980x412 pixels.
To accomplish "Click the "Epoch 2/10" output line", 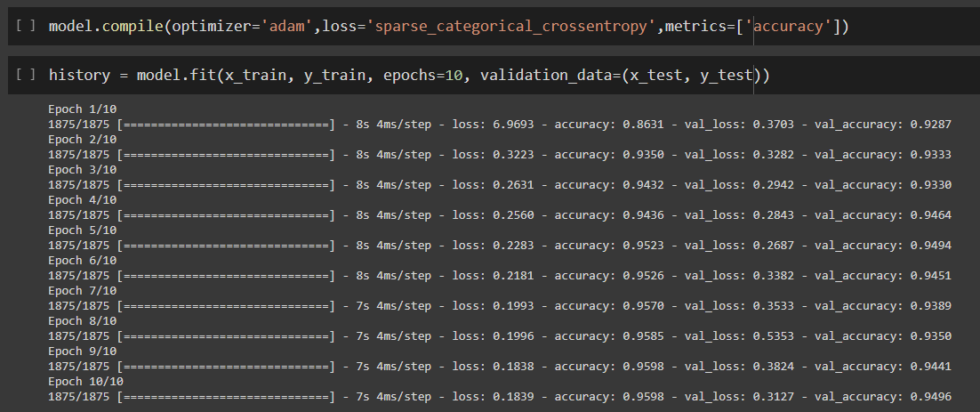I will coord(83,140).
